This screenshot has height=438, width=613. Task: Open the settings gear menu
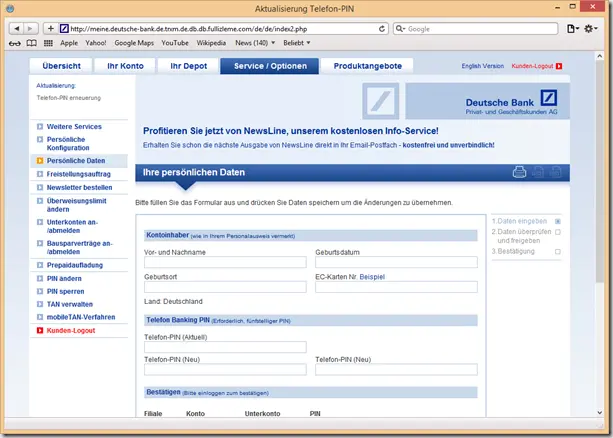(590, 29)
